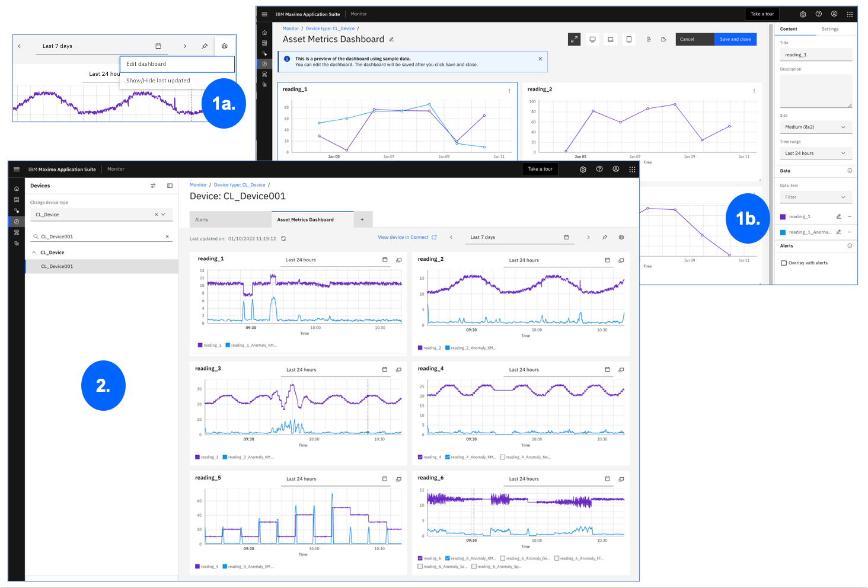The image size is (868, 588).
Task: Click import file icon in dashboard editor
Action: coord(649,39)
